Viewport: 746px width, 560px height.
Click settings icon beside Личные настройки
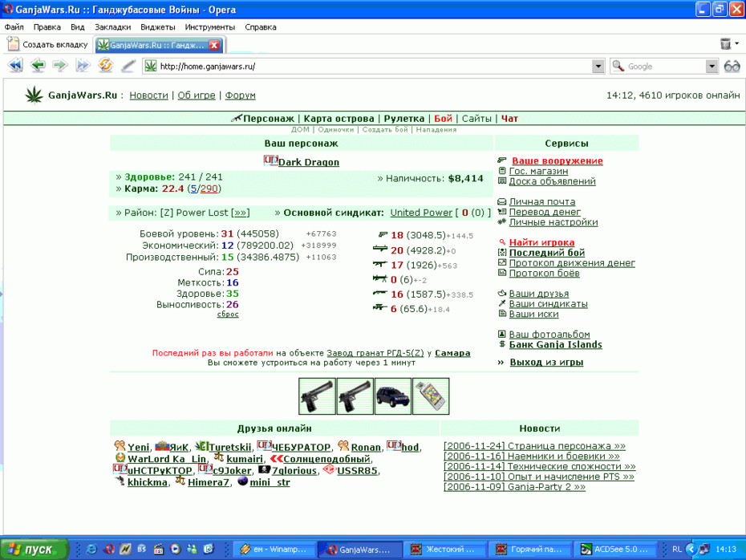(x=501, y=221)
